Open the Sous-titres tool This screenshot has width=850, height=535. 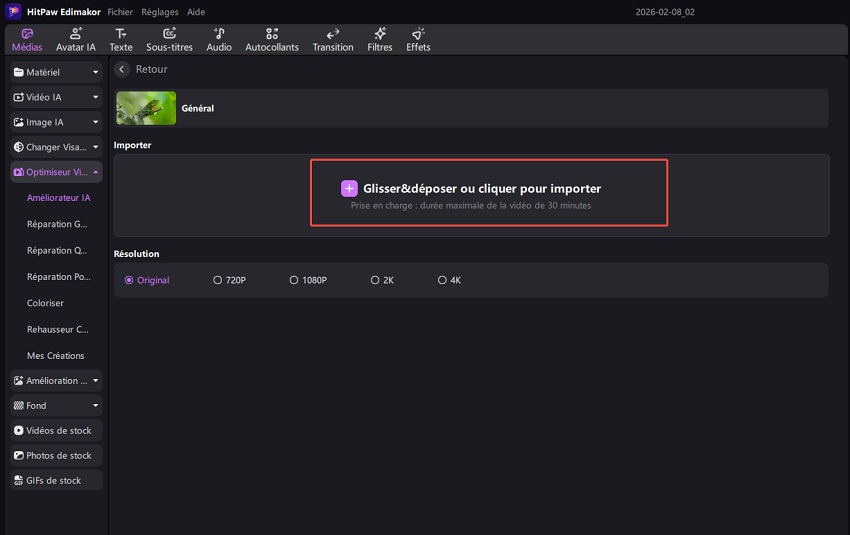pyautogui.click(x=169, y=40)
